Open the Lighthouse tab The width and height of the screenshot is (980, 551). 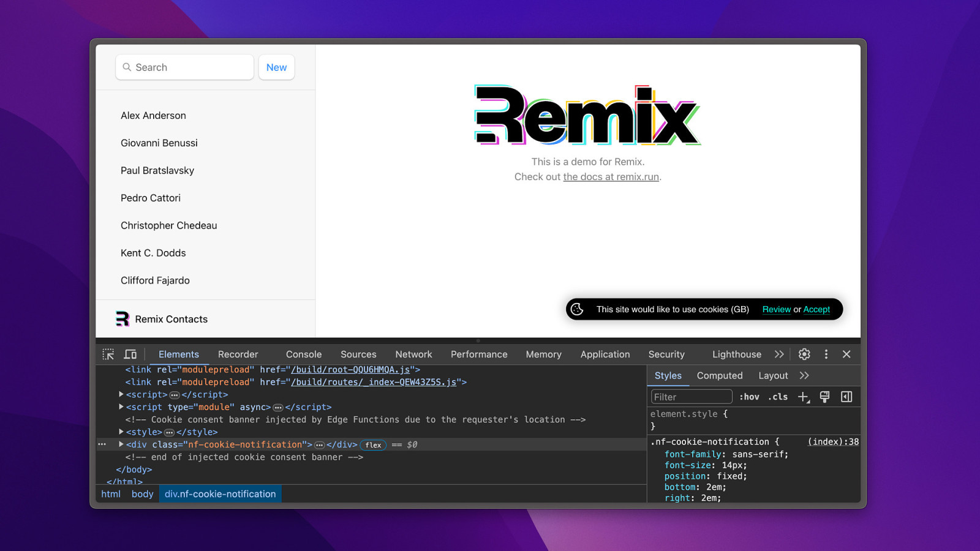coord(737,354)
